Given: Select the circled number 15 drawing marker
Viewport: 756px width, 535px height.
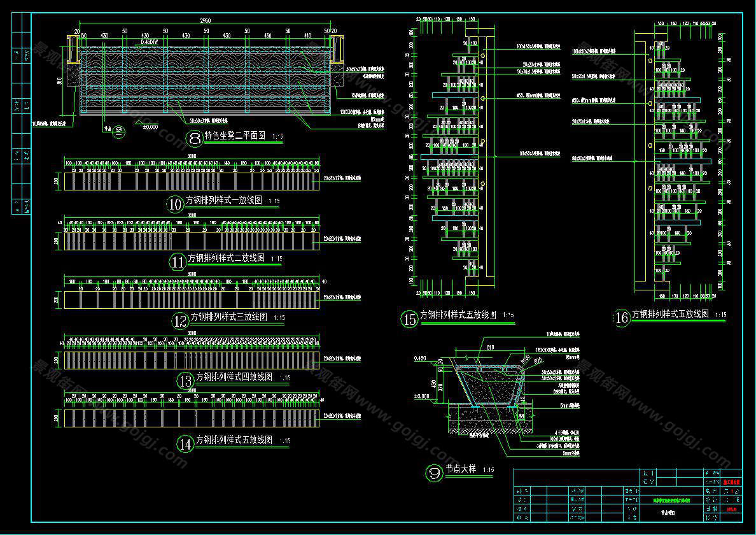Looking at the screenshot, I should pyautogui.click(x=409, y=318).
